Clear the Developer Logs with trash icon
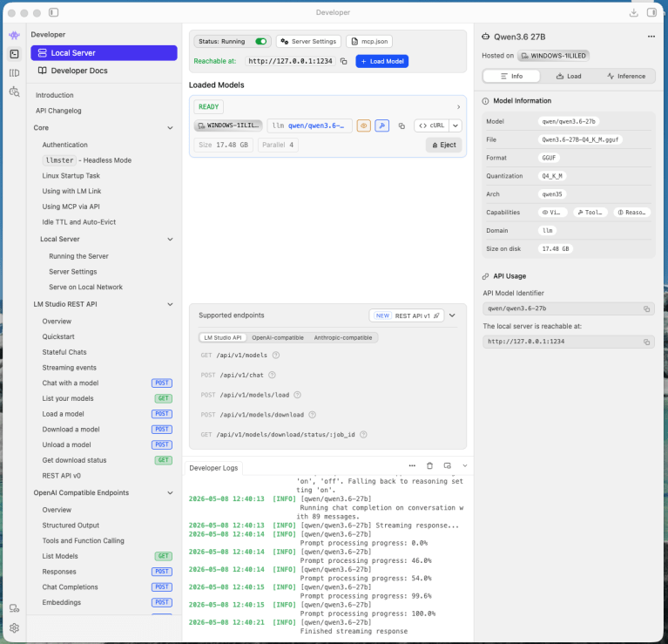 (429, 466)
